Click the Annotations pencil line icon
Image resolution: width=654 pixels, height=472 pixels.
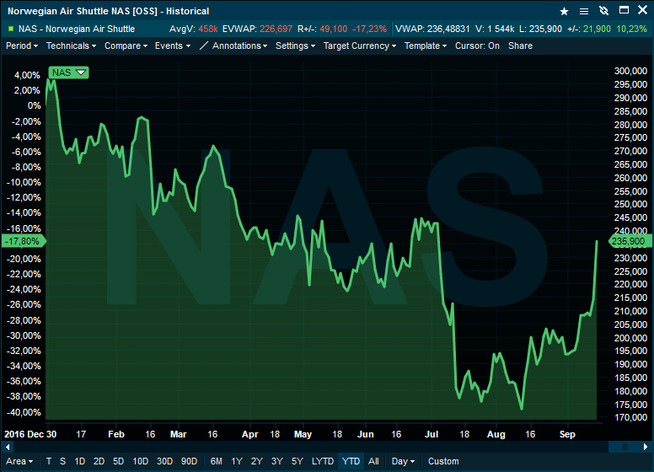pos(204,46)
